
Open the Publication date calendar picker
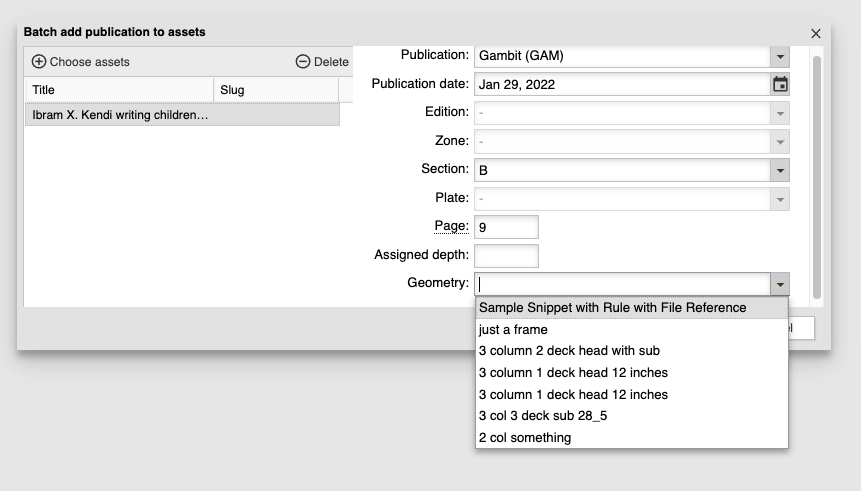780,84
